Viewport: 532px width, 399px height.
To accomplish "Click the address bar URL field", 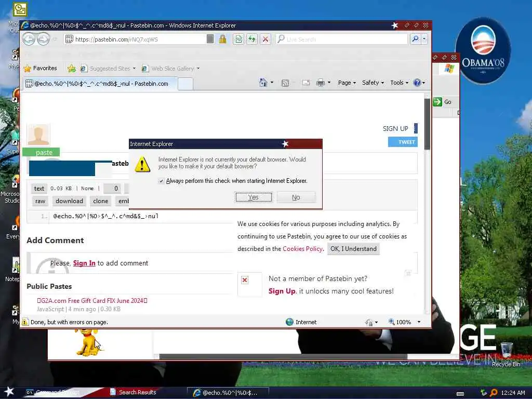I will [135, 39].
